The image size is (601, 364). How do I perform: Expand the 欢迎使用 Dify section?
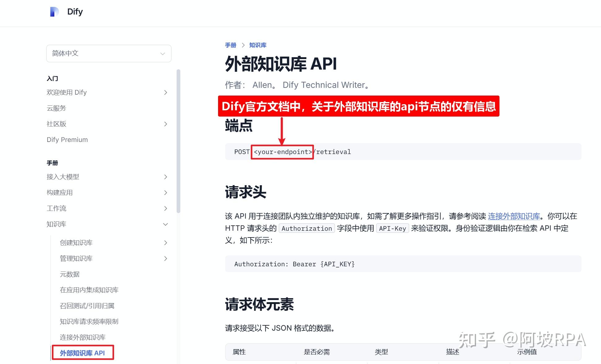click(166, 92)
